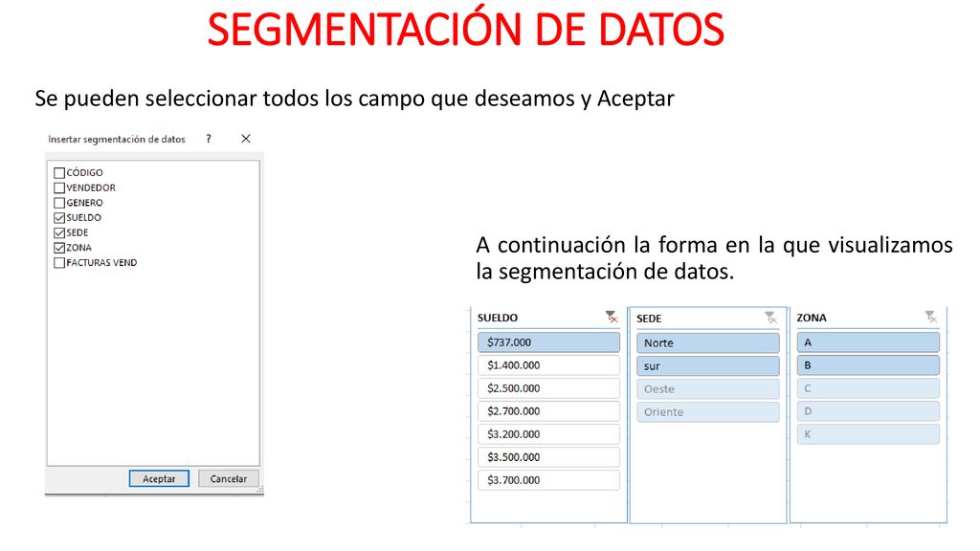Clear filter icon on ZONA slicer

(x=930, y=318)
